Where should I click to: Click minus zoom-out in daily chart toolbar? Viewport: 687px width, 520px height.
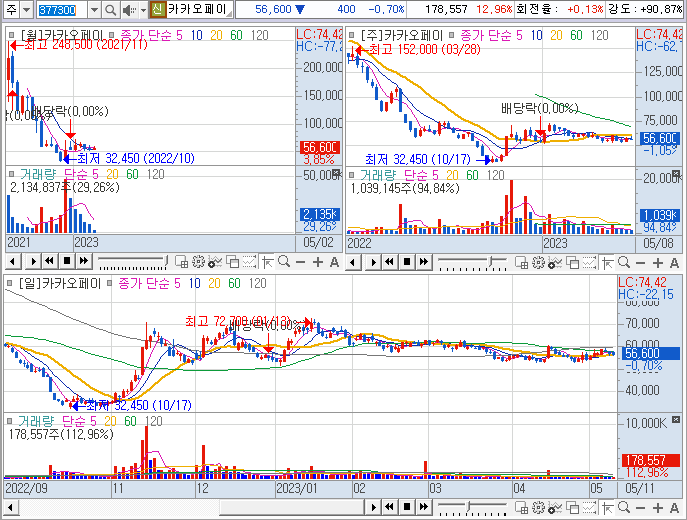(641, 507)
